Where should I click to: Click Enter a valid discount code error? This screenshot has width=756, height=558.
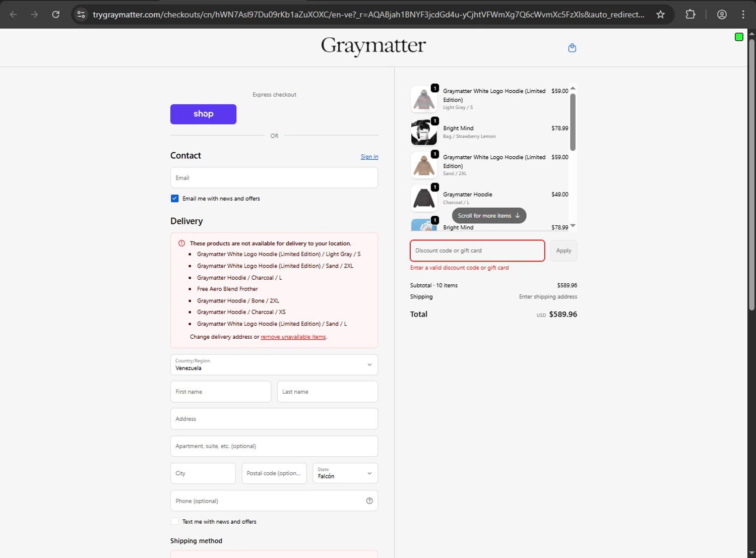point(460,268)
